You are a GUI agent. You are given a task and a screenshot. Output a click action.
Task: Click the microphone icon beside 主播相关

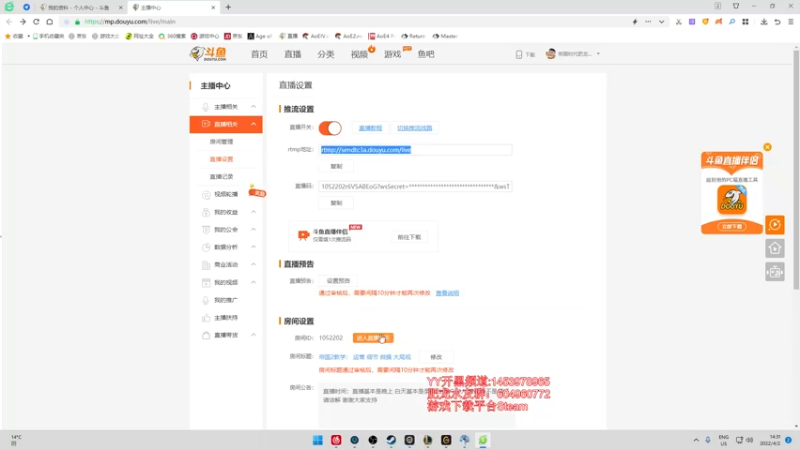[x=206, y=107]
